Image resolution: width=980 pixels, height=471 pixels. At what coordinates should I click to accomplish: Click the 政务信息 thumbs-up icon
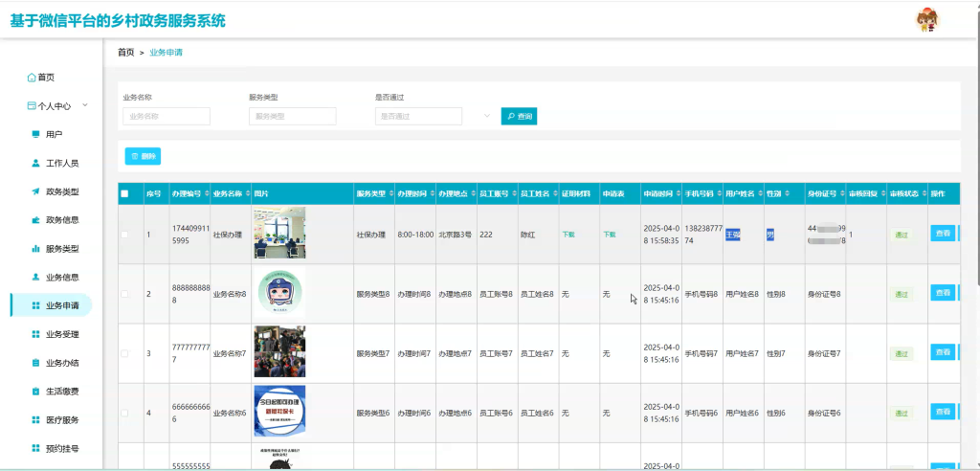click(35, 220)
